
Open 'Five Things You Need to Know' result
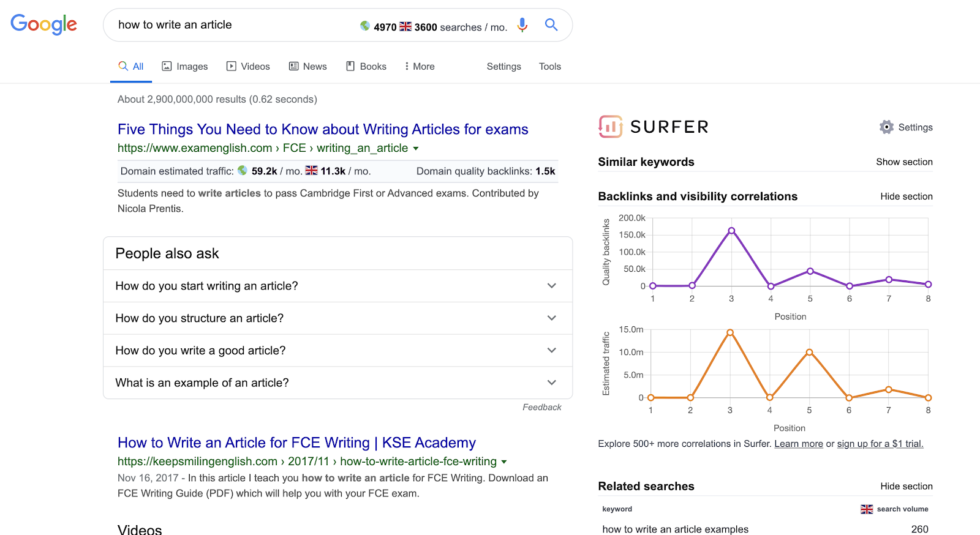pyautogui.click(x=323, y=129)
